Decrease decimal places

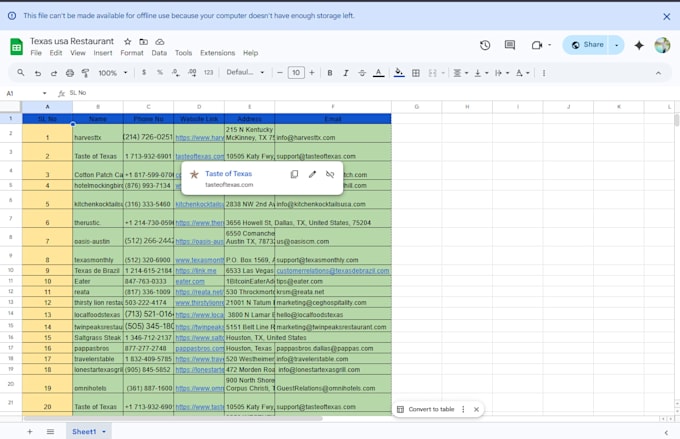pyautogui.click(x=176, y=72)
